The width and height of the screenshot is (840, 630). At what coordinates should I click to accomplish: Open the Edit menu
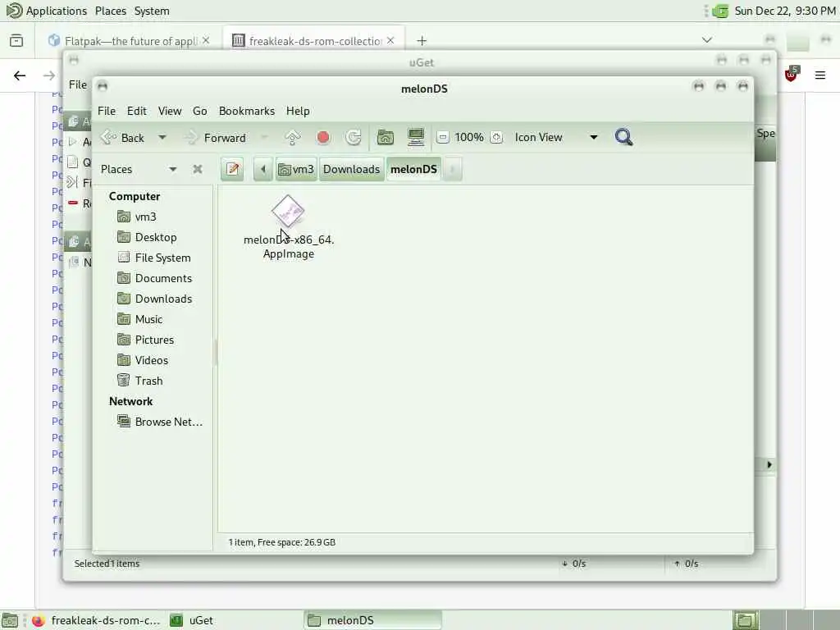tap(137, 111)
